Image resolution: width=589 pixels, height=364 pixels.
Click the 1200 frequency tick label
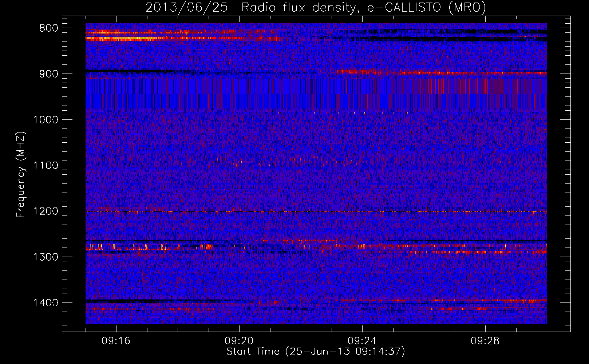point(46,211)
